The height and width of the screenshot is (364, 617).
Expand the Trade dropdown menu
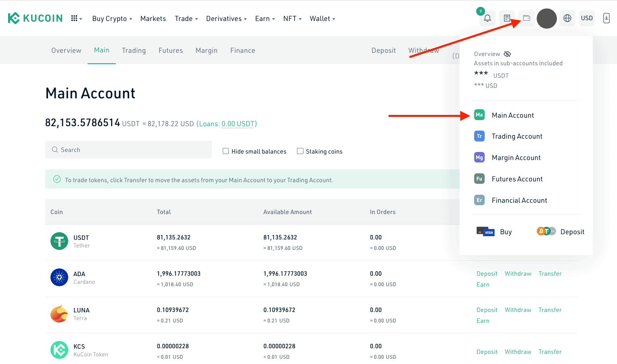point(186,19)
